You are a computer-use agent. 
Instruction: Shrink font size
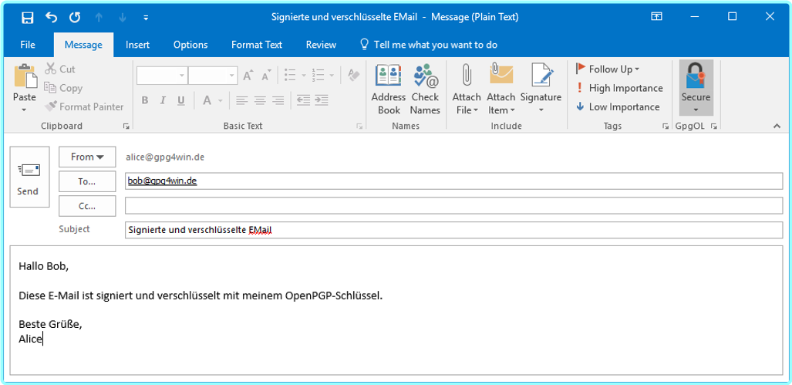tap(266, 75)
